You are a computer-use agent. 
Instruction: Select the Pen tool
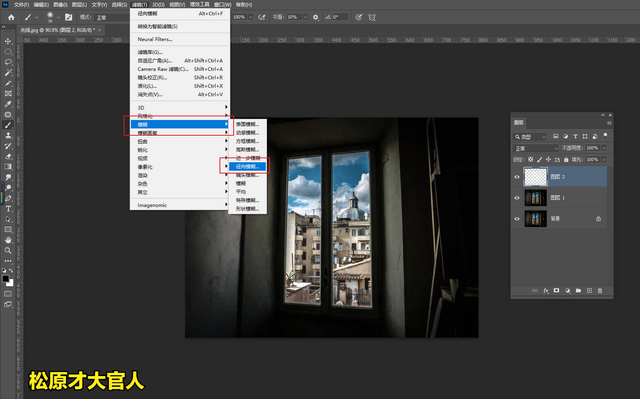[x=8, y=198]
